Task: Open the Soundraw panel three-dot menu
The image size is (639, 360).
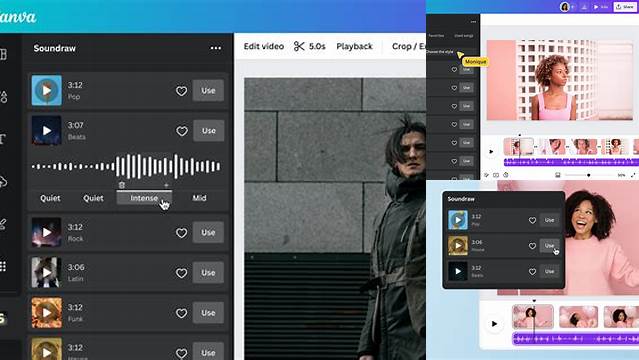Action: click(216, 48)
